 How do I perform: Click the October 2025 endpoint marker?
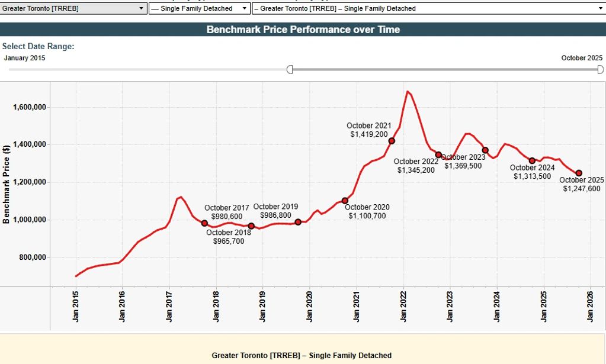click(579, 172)
